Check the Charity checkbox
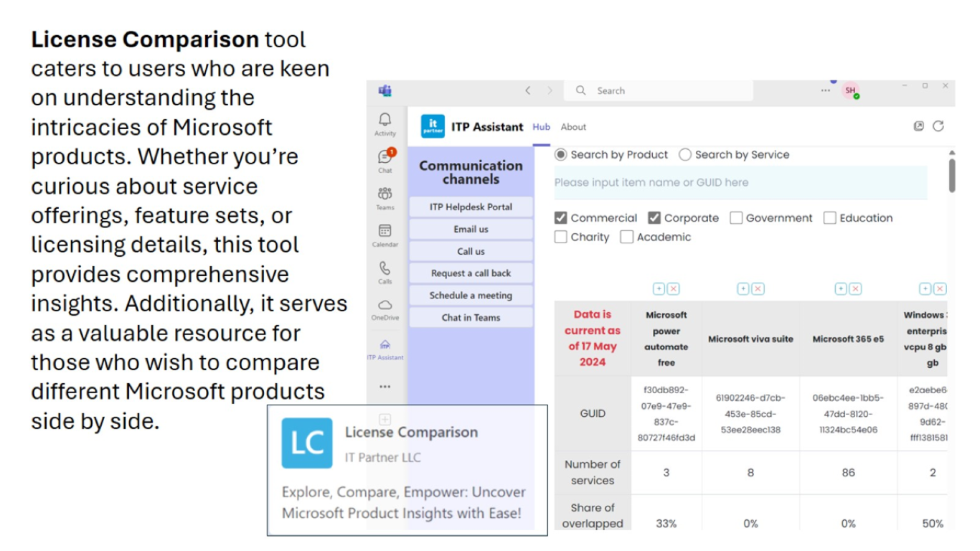 [x=561, y=237]
